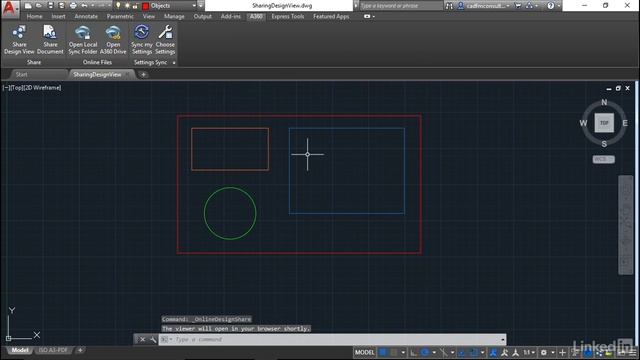Viewport: 640px width, 360px height.
Task: Expand the Settings Sync panel arrow
Action: point(174,63)
